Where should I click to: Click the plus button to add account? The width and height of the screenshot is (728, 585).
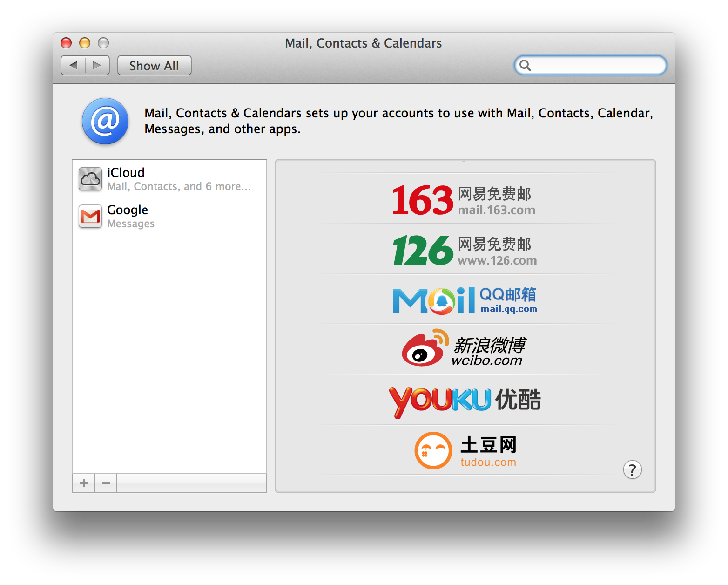pos(84,483)
